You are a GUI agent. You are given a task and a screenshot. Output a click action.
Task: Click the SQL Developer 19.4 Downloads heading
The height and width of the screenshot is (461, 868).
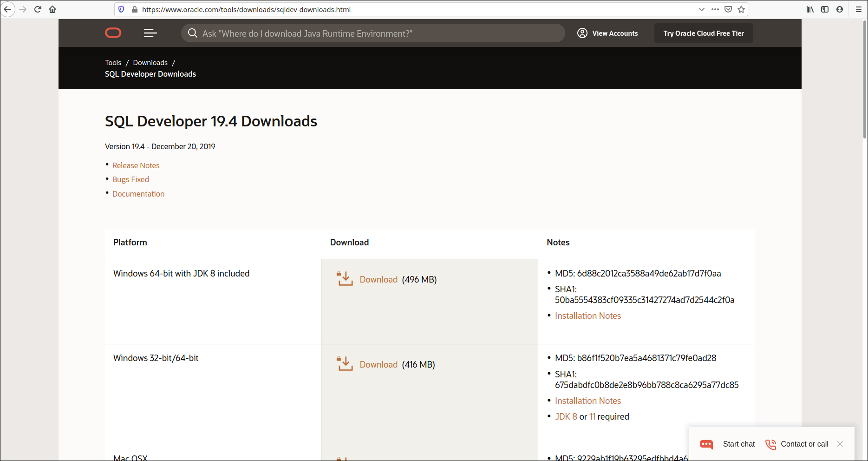pyautogui.click(x=211, y=121)
